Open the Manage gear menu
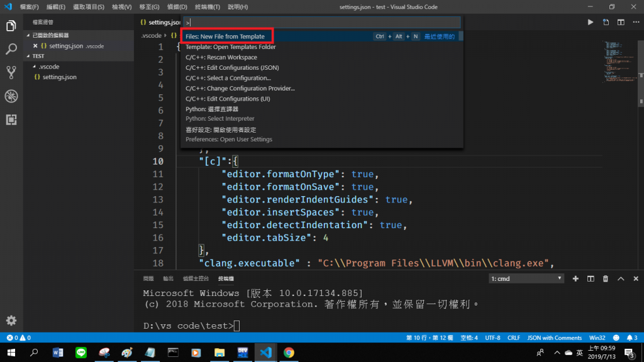 11,320
